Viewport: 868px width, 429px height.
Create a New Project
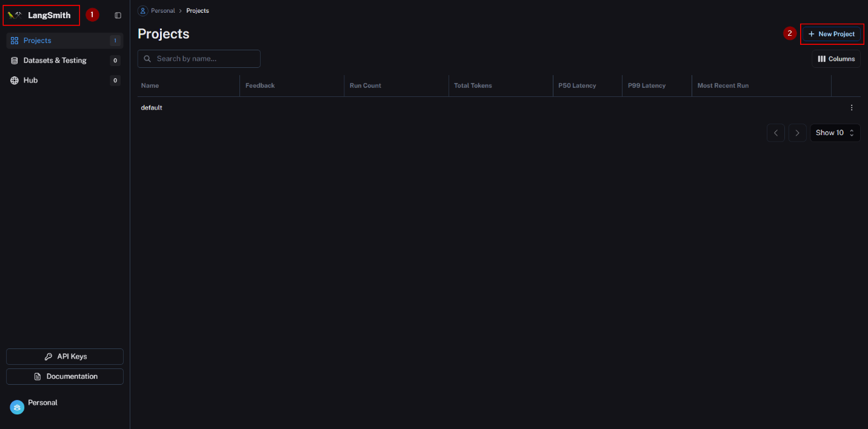pyautogui.click(x=831, y=34)
